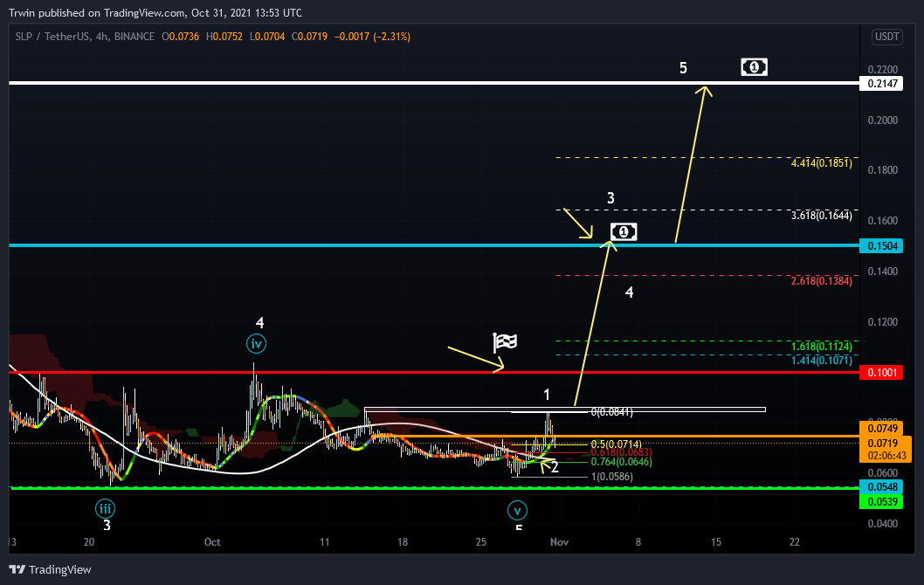Screen dimensions: 924x585
Task: Click the 20 date label on time axis
Action: point(89,542)
